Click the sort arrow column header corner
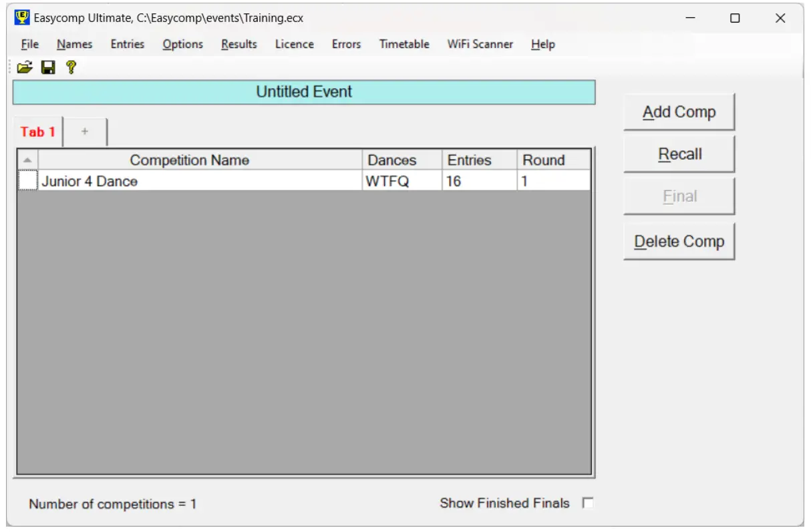The image size is (811, 532). (x=27, y=160)
